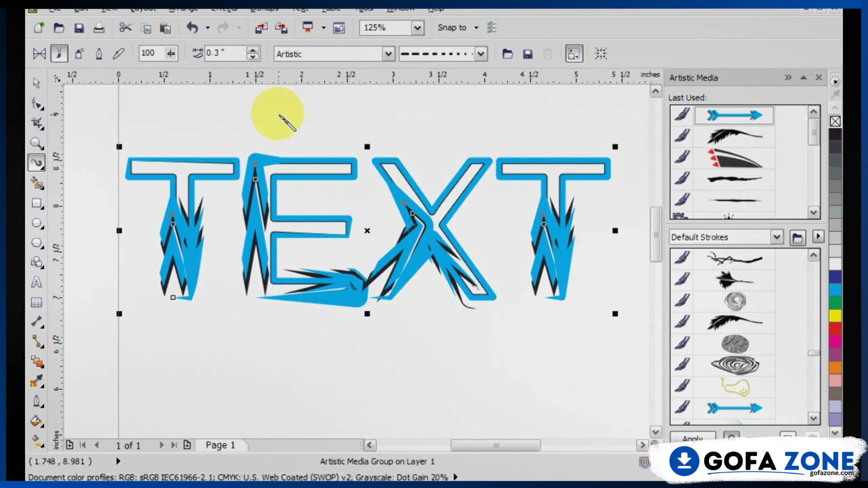Open the Default Strokes dropdown
This screenshot has height=488, width=868.
(x=777, y=237)
